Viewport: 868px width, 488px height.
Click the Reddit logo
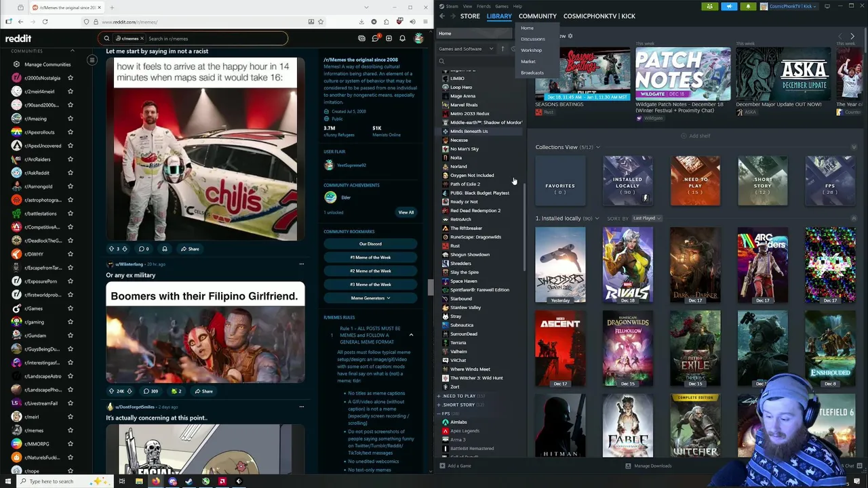pyautogui.click(x=18, y=39)
